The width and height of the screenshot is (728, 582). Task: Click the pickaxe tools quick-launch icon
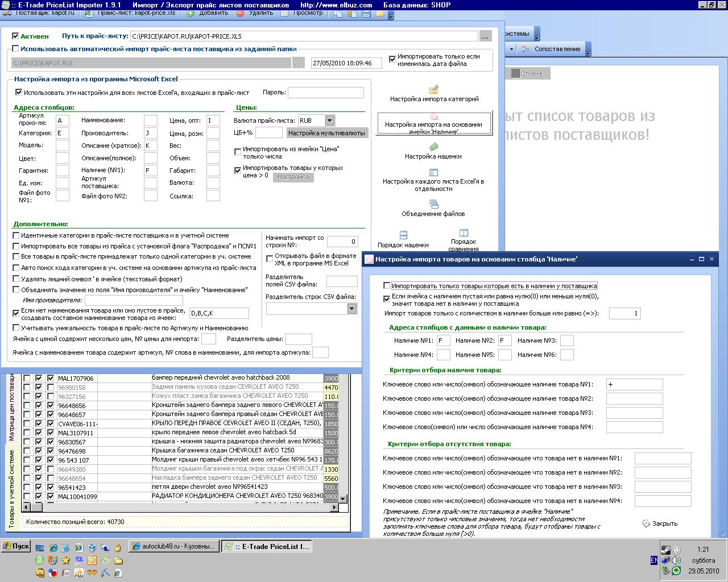[x=105, y=572]
